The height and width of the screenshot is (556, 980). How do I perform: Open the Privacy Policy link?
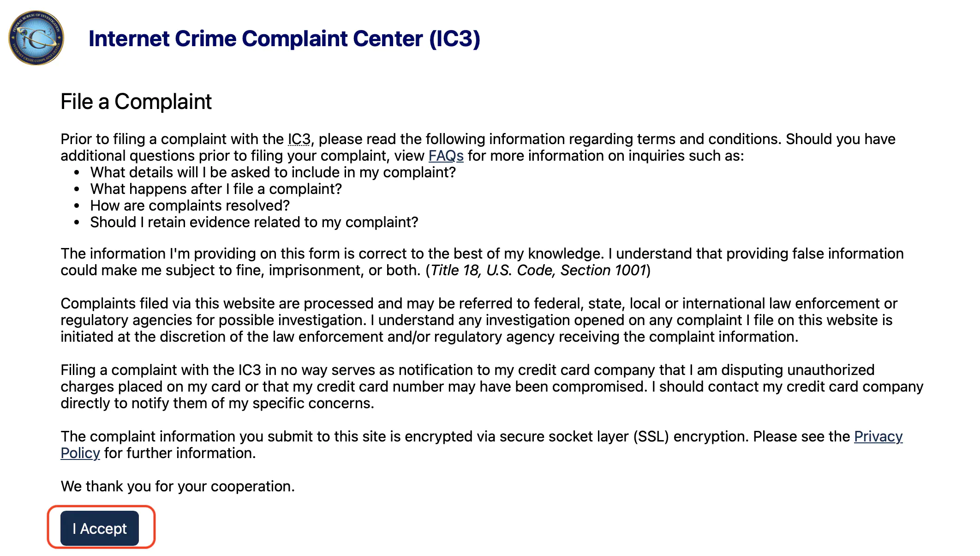coord(878,437)
